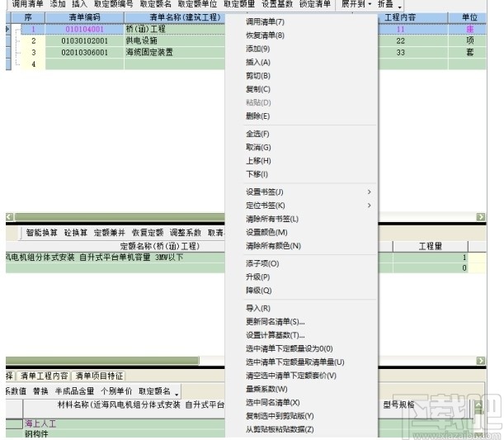Choose 下移(I) to move row down

pyautogui.click(x=257, y=174)
